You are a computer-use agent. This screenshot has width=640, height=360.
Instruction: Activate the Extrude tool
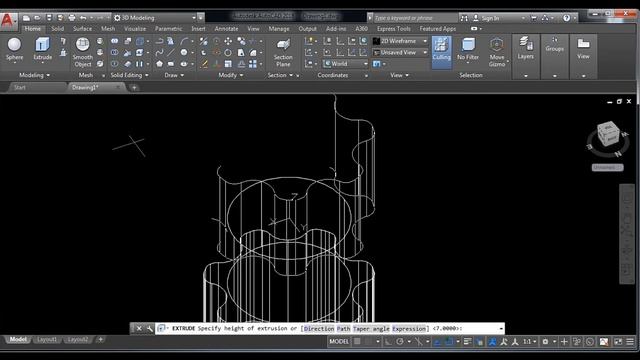point(42,49)
